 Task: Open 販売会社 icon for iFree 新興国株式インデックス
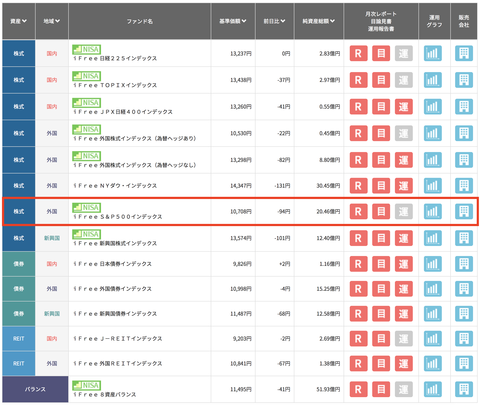click(x=464, y=238)
